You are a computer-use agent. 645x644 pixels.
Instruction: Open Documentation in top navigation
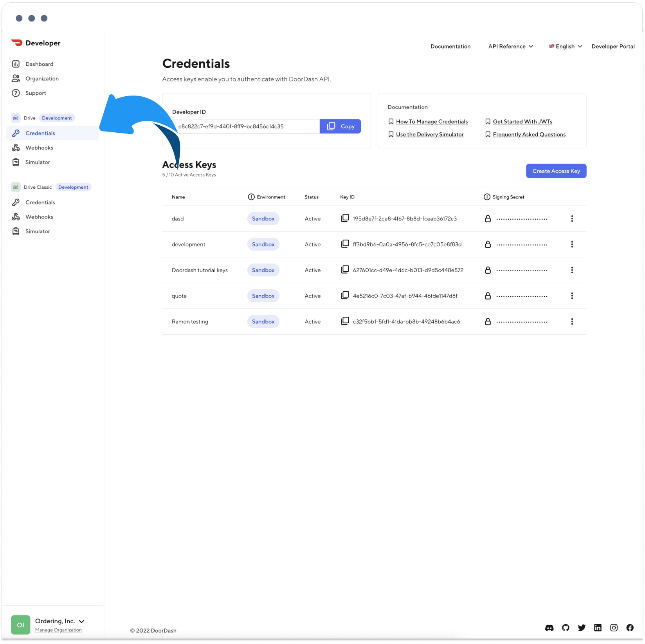(x=450, y=46)
